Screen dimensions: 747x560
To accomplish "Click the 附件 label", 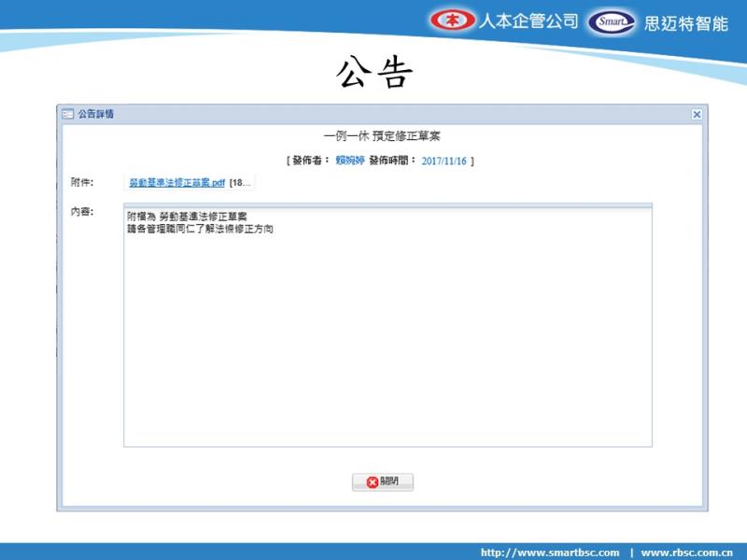I will pyautogui.click(x=82, y=182).
